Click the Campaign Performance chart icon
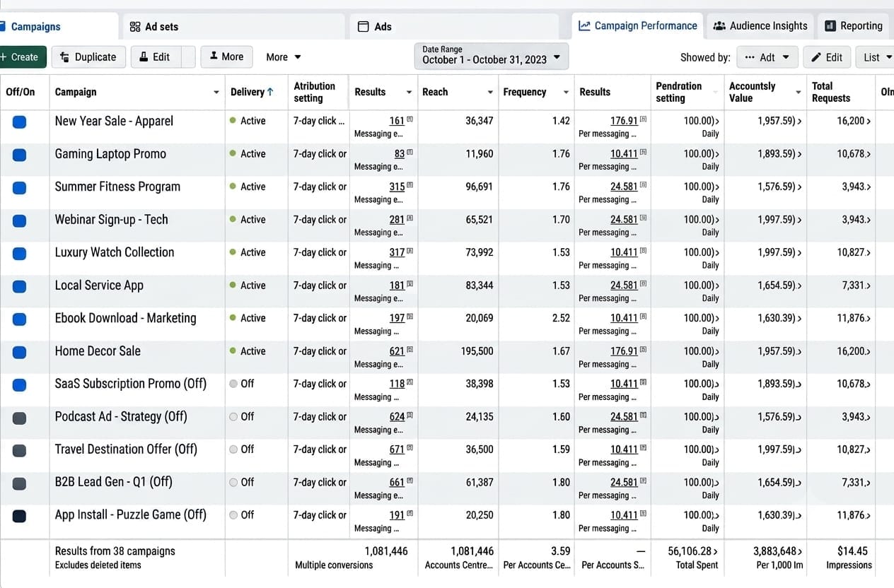Viewport: 894px width, 588px height. (584, 26)
